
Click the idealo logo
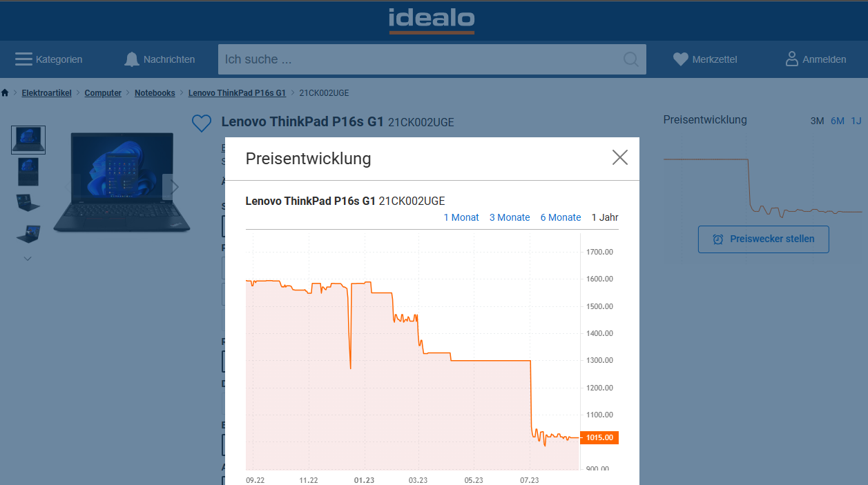432,20
